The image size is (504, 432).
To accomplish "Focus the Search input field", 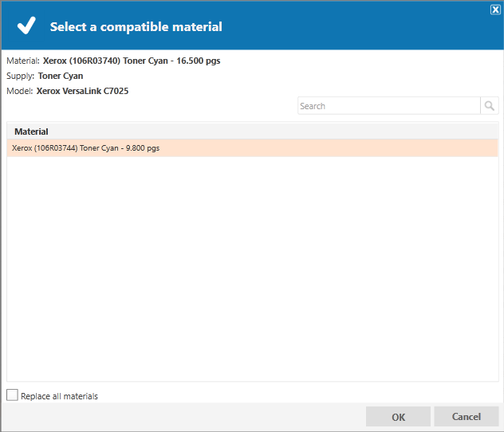I will click(x=389, y=106).
